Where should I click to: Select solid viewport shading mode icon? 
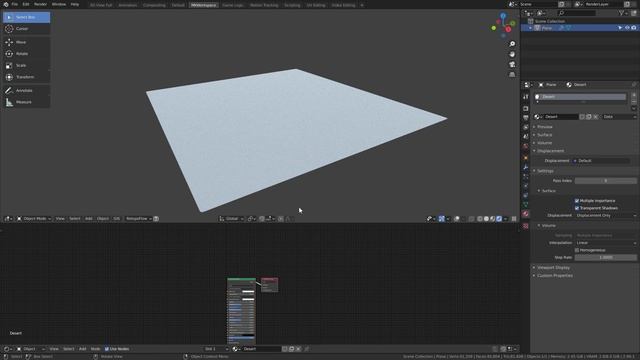[x=486, y=219]
